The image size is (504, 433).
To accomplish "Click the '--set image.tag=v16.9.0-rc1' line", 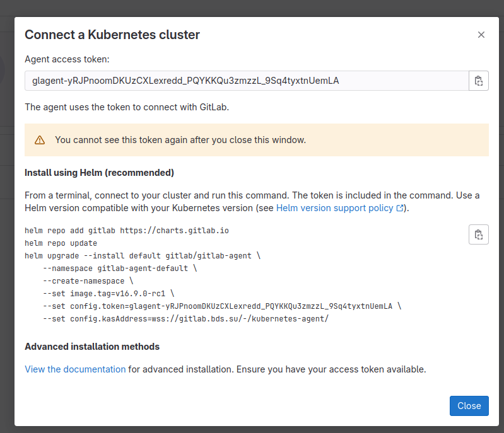I will [108, 294].
